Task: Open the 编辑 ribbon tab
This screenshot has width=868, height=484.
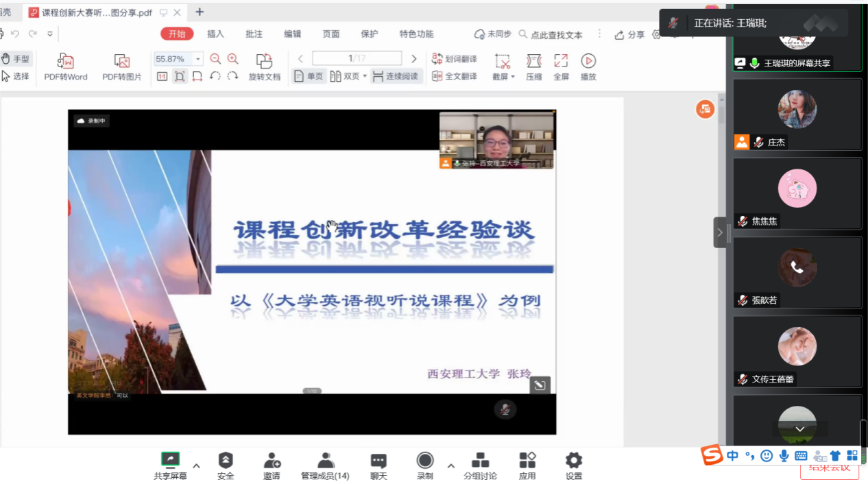Action: (x=293, y=34)
